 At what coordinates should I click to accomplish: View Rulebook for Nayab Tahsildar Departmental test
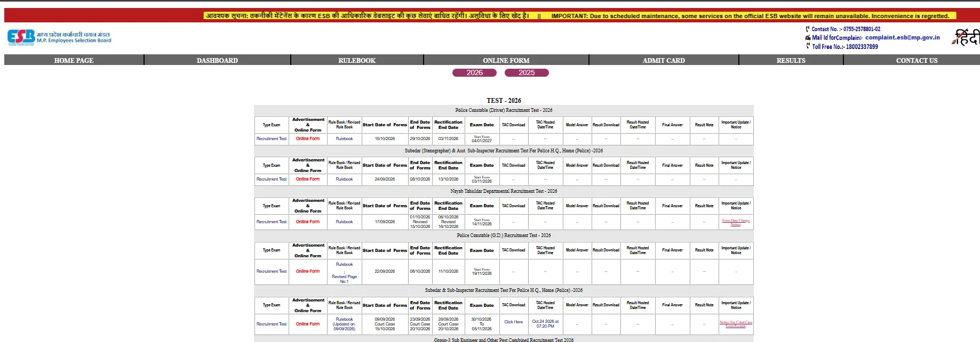pyautogui.click(x=344, y=222)
